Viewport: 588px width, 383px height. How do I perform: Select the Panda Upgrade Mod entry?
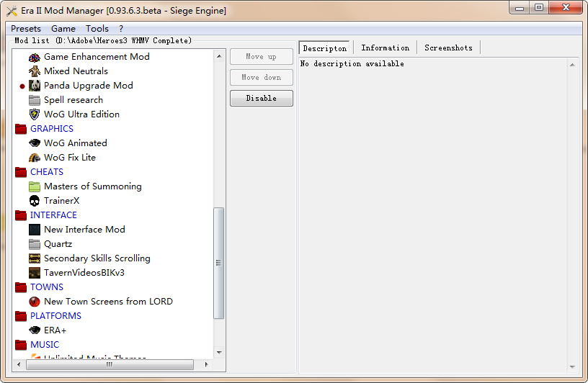pyautogui.click(x=89, y=86)
